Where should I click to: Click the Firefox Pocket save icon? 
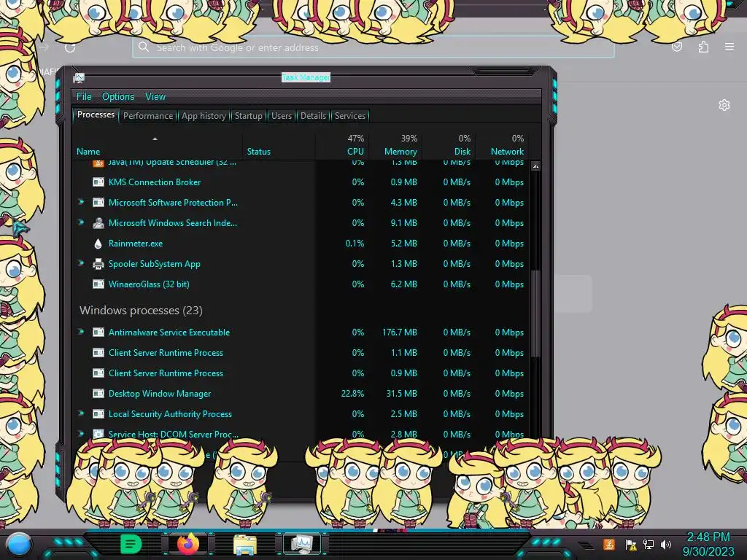click(677, 47)
